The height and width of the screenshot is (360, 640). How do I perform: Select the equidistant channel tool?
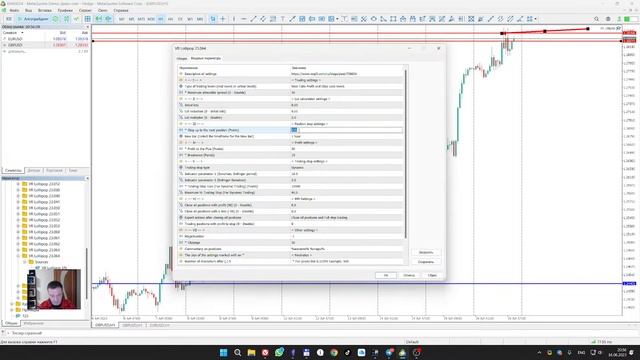click(263, 19)
